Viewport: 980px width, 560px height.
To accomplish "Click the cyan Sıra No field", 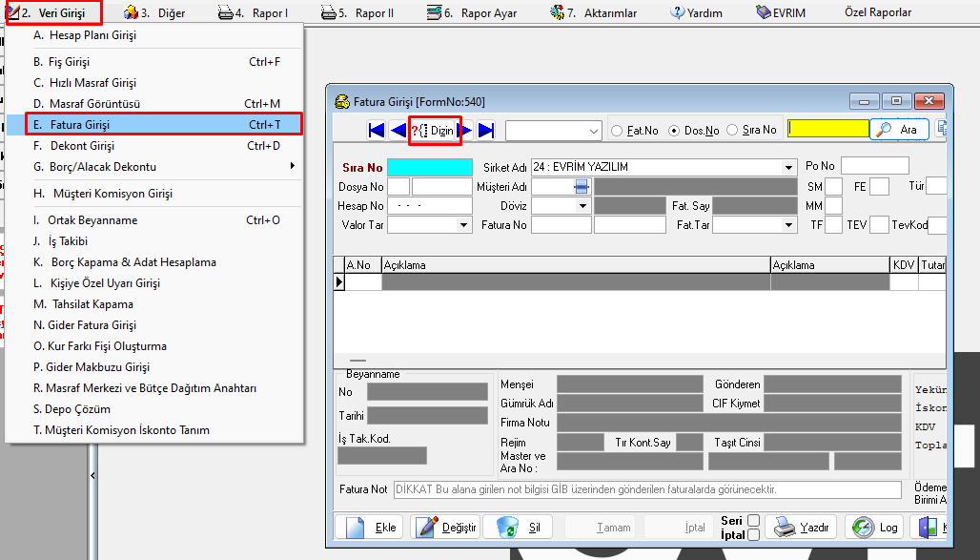I will click(x=430, y=168).
